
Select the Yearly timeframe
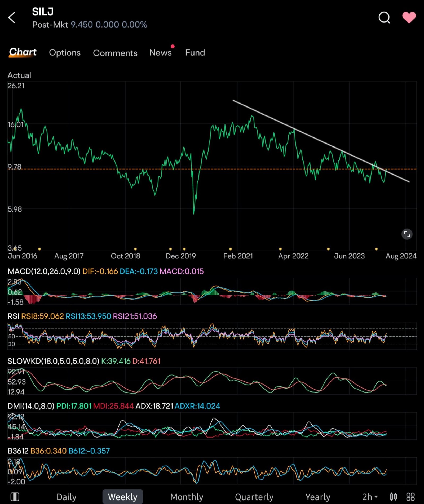(318, 497)
